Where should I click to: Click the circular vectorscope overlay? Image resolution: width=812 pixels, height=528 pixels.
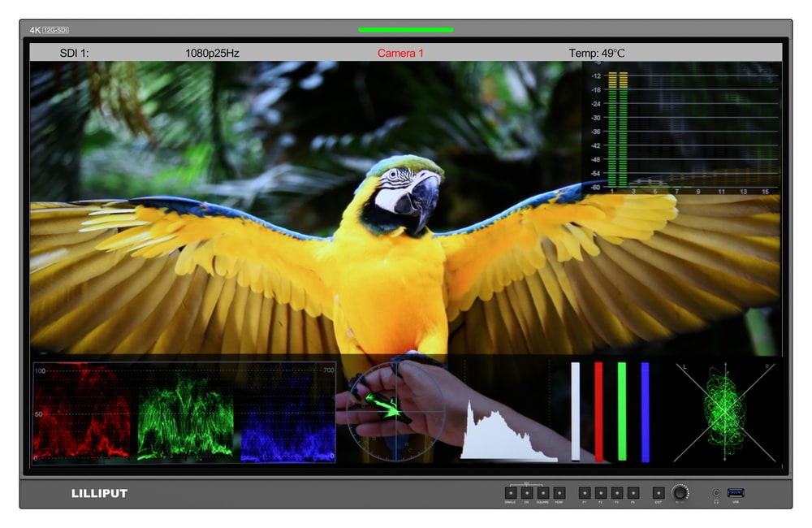tap(396, 412)
